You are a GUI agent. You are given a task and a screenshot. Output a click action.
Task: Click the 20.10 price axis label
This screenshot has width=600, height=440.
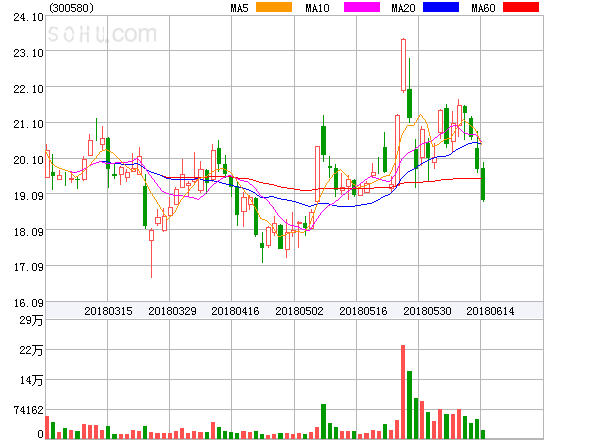(x=28, y=160)
